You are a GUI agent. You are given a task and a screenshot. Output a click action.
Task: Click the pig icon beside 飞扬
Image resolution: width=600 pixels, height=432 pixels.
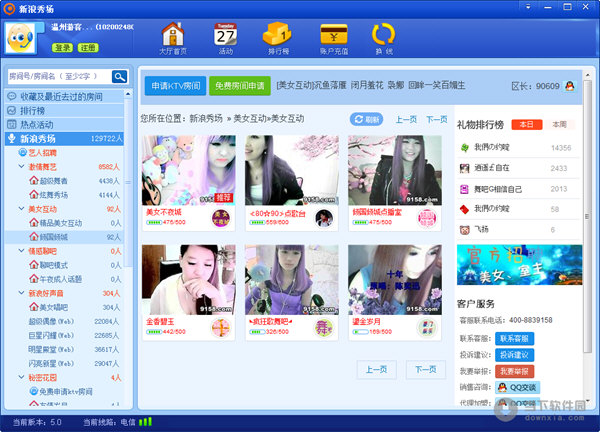point(465,230)
